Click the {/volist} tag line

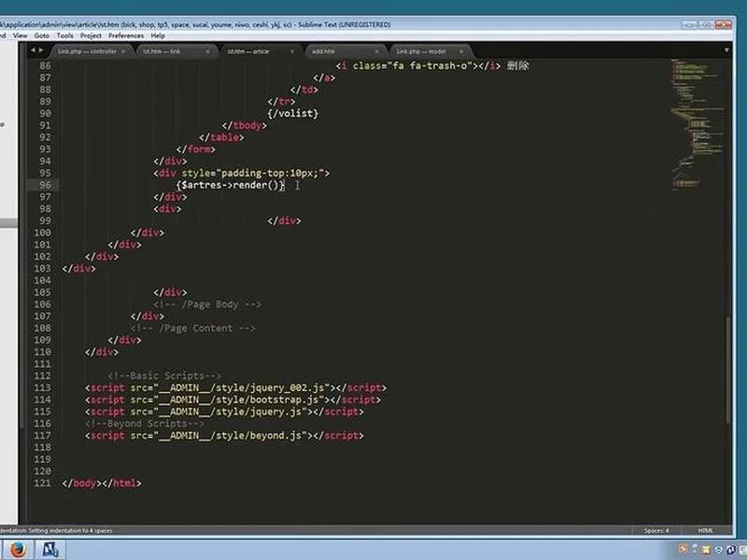coord(293,113)
